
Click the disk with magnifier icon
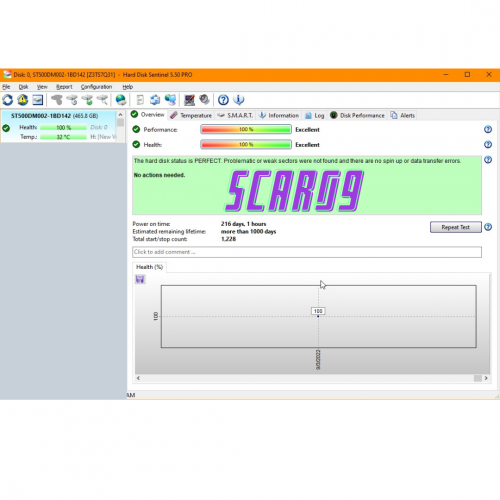[x=103, y=100]
